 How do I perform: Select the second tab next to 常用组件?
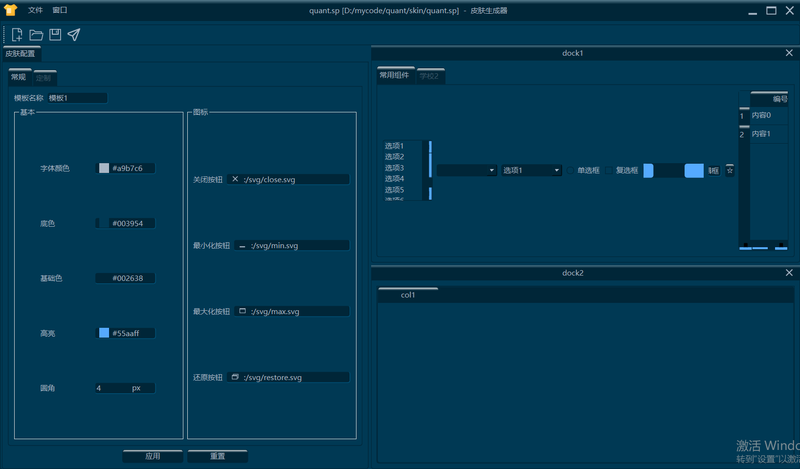click(x=430, y=76)
